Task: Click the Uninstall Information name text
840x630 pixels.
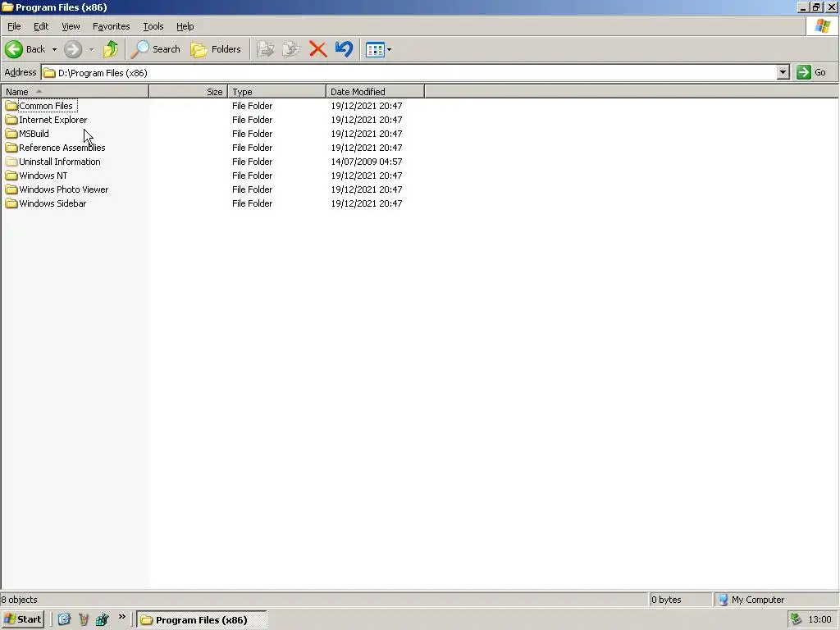Action: click(59, 162)
